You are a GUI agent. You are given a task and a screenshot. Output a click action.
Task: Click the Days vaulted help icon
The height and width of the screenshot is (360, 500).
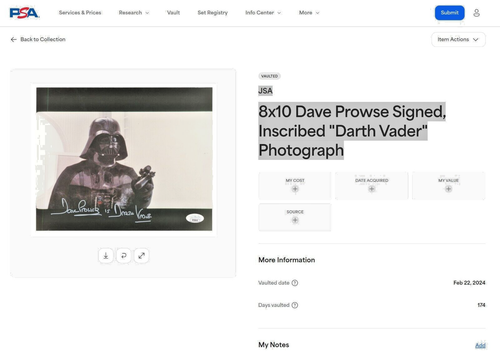pyautogui.click(x=295, y=305)
